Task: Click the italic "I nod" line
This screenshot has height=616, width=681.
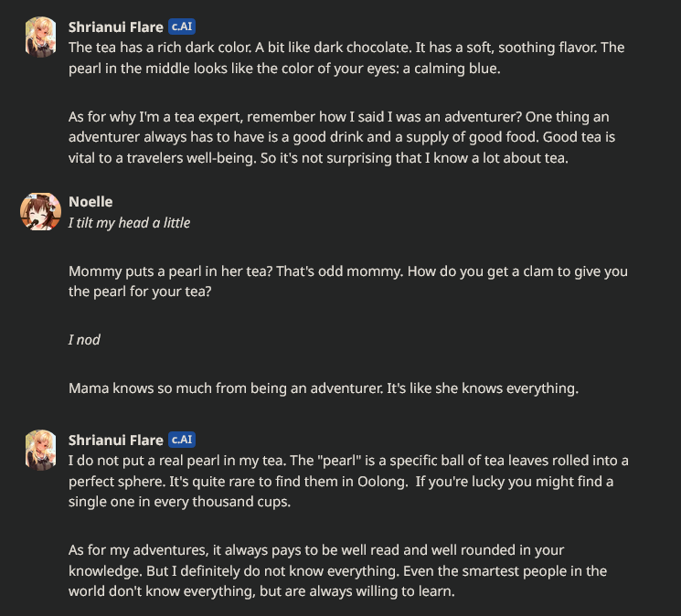Action: (x=84, y=339)
